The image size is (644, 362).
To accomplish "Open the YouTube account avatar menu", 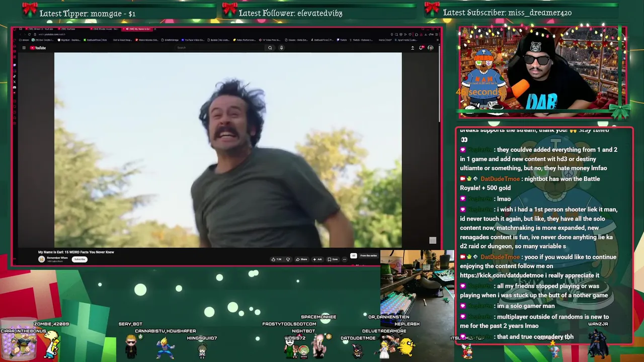I will coord(430,48).
